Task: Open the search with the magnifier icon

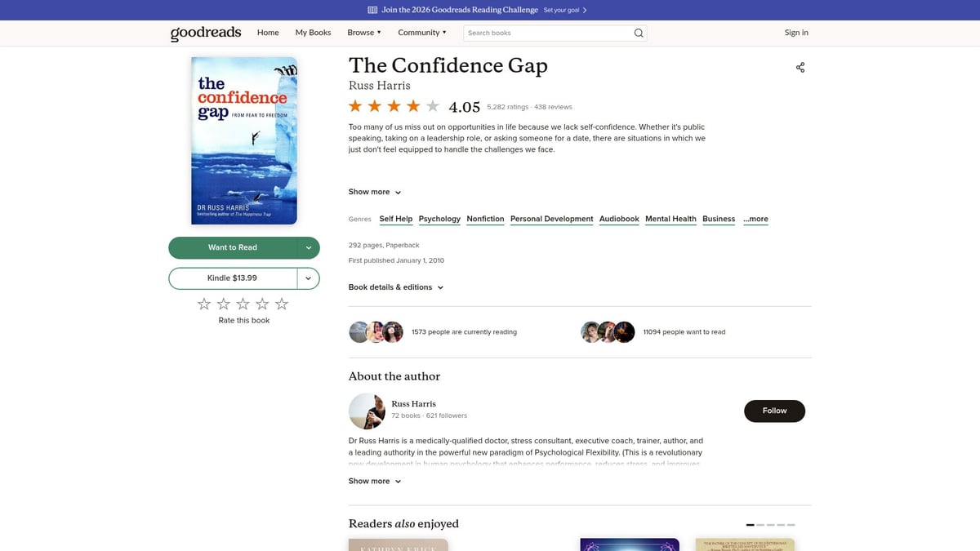Action: pyautogui.click(x=638, y=33)
